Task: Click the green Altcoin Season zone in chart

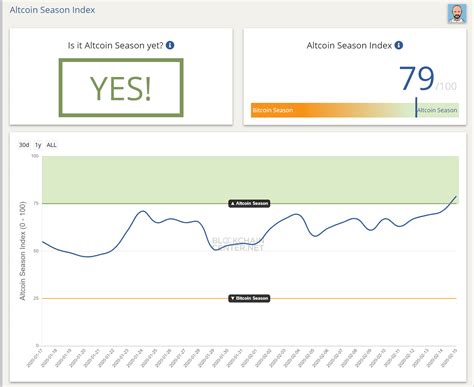Action: click(250, 180)
